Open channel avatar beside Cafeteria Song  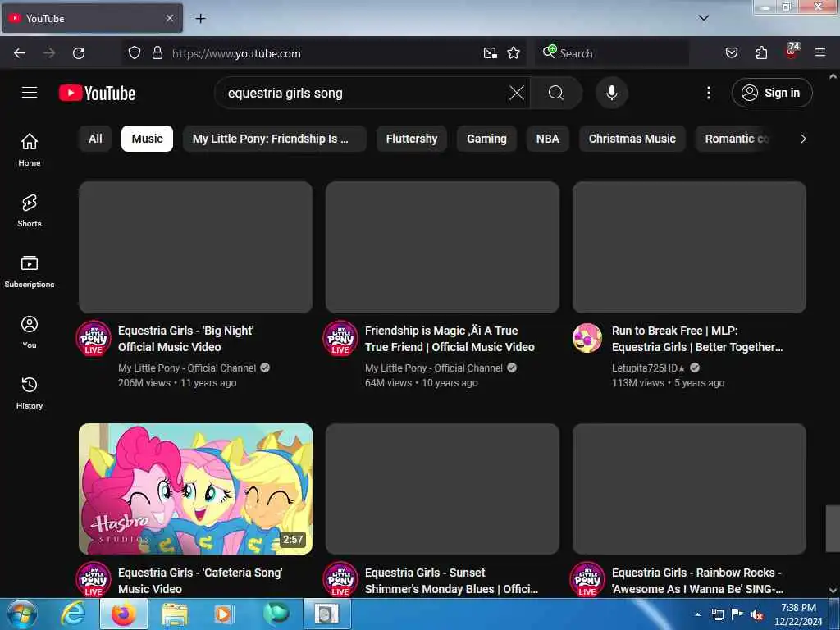point(94,580)
